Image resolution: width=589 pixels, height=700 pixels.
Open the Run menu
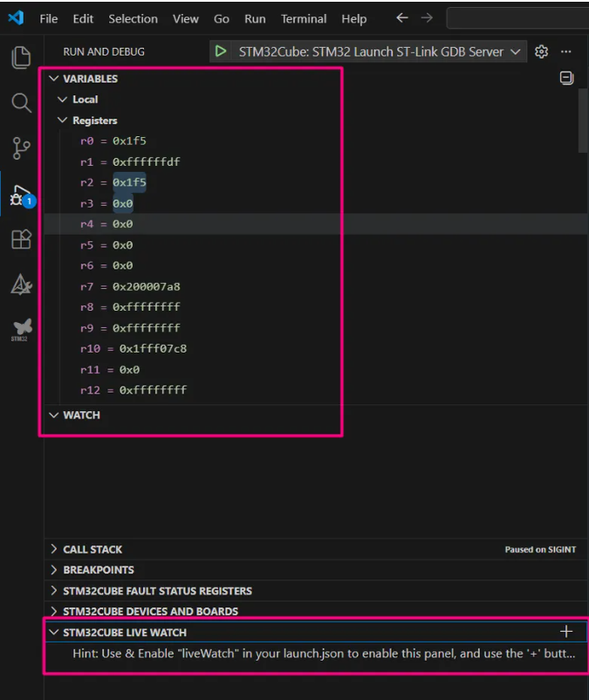tap(255, 18)
